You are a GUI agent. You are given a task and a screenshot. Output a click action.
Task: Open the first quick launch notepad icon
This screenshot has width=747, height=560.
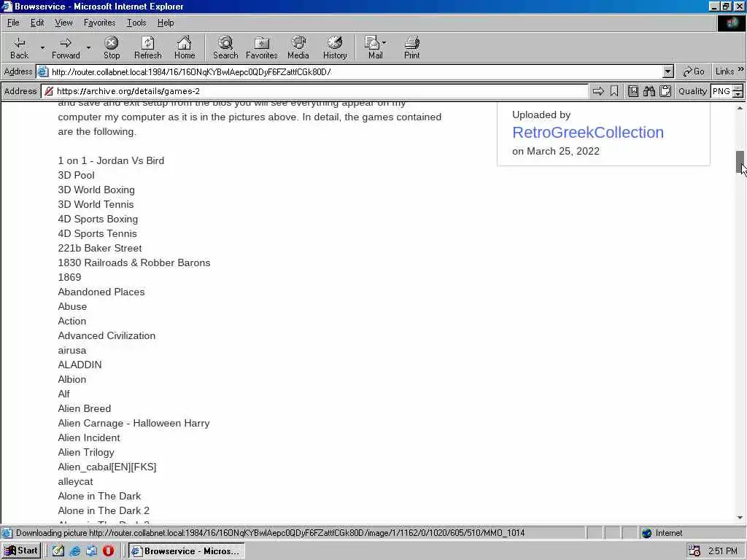tap(58, 551)
